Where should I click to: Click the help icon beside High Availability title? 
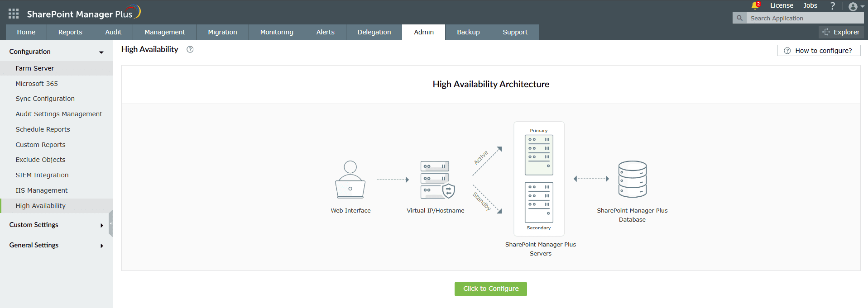click(x=190, y=49)
